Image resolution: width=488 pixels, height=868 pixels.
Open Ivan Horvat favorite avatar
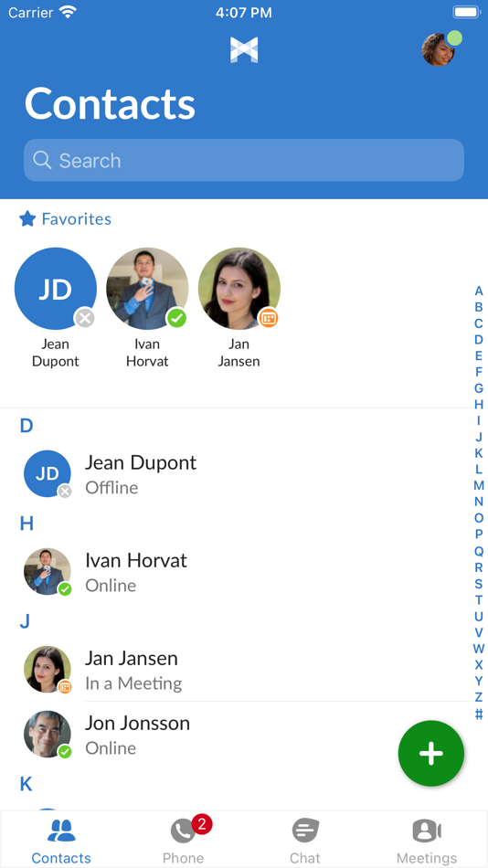[147, 289]
